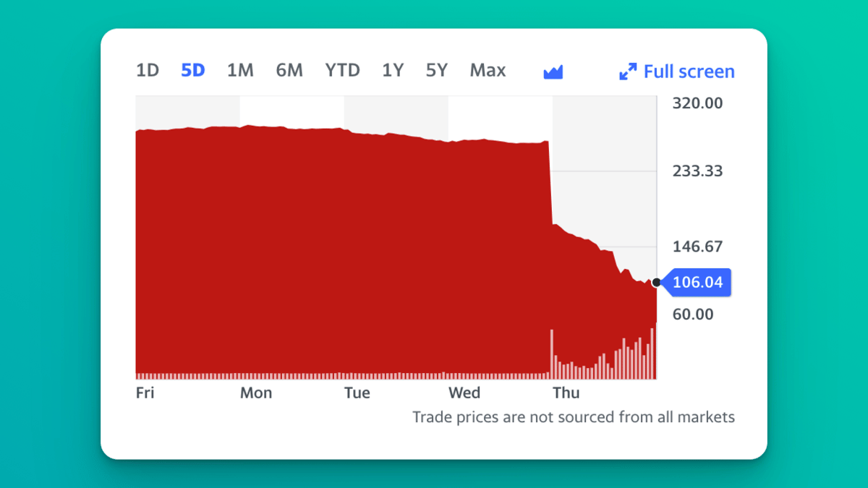Click the Mon axis label
This screenshot has width=868, height=488.
(x=256, y=393)
